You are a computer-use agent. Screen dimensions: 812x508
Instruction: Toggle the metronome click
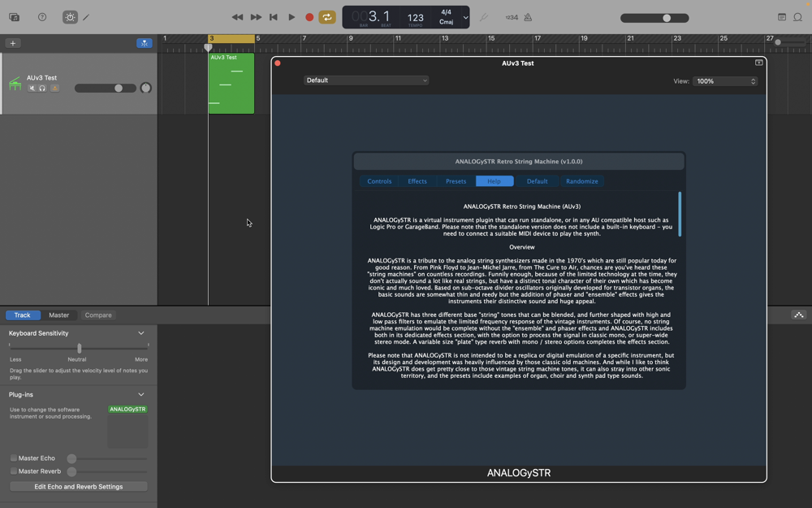coord(528,17)
